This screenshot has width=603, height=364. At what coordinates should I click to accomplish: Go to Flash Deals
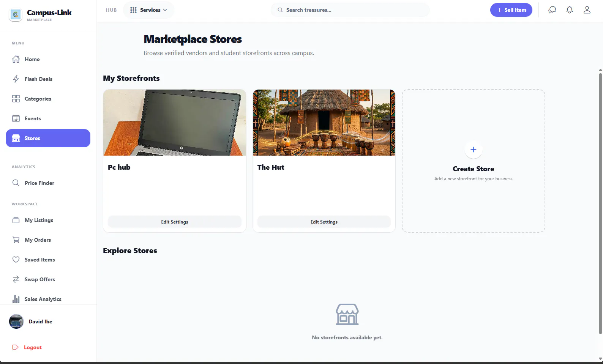pos(48,79)
